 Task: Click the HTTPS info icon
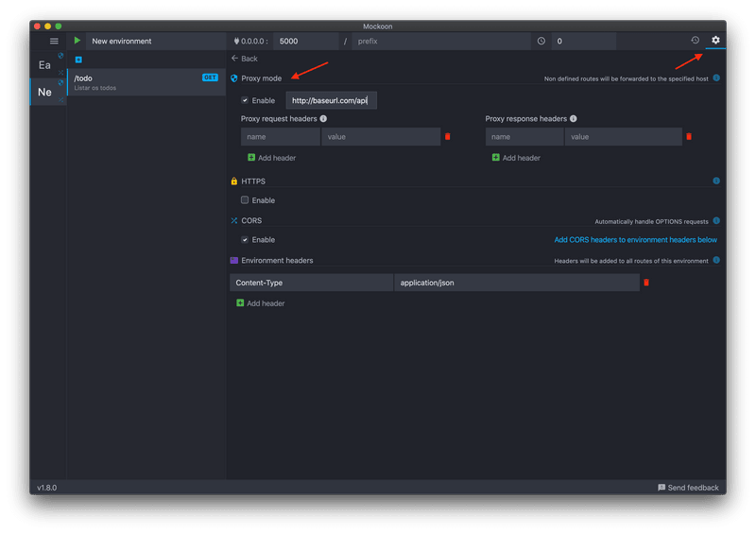click(716, 181)
